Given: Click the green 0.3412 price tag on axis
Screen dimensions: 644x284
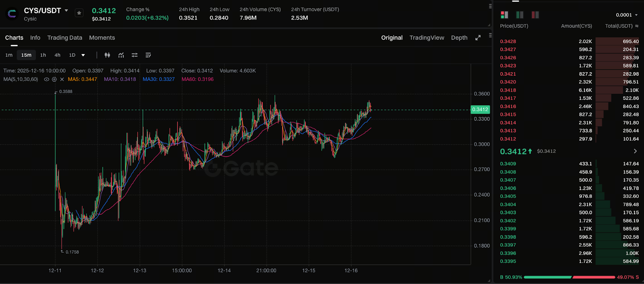Looking at the screenshot, I should (x=480, y=110).
